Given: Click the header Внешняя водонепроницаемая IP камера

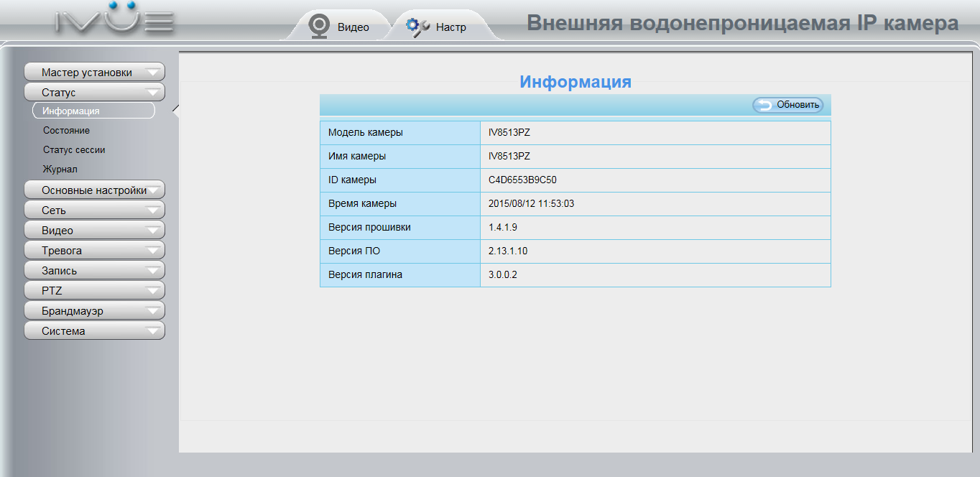Looking at the screenshot, I should click(743, 23).
